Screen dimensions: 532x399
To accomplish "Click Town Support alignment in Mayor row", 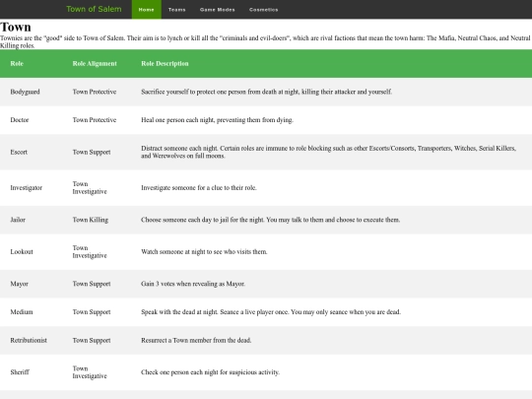I will 92,284.
